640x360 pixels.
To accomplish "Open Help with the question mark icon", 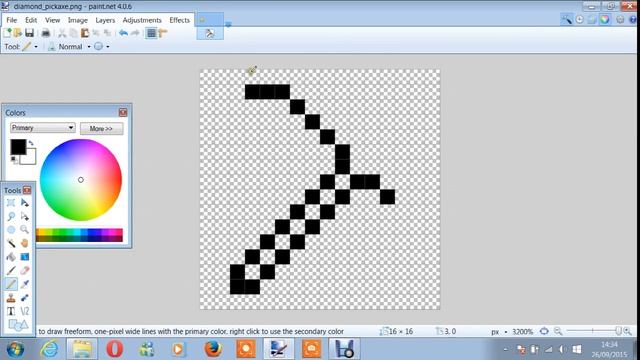I will click(633, 19).
